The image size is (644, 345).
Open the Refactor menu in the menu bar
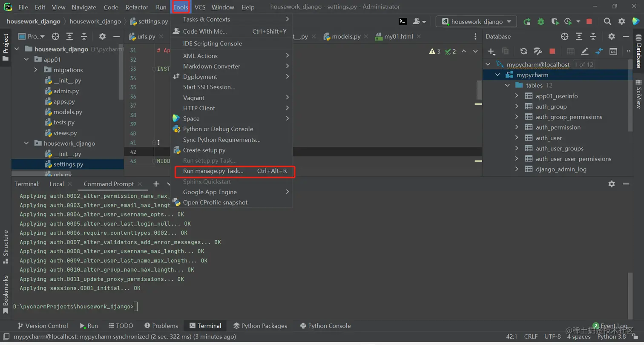click(x=137, y=7)
